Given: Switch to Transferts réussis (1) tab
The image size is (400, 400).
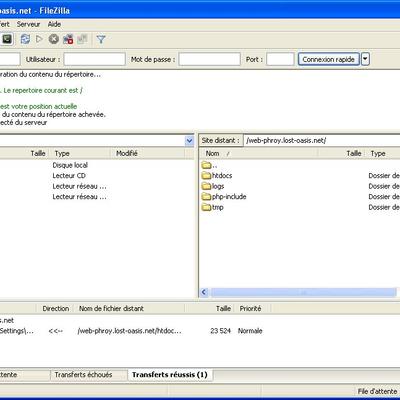Looking at the screenshot, I should 170,375.
